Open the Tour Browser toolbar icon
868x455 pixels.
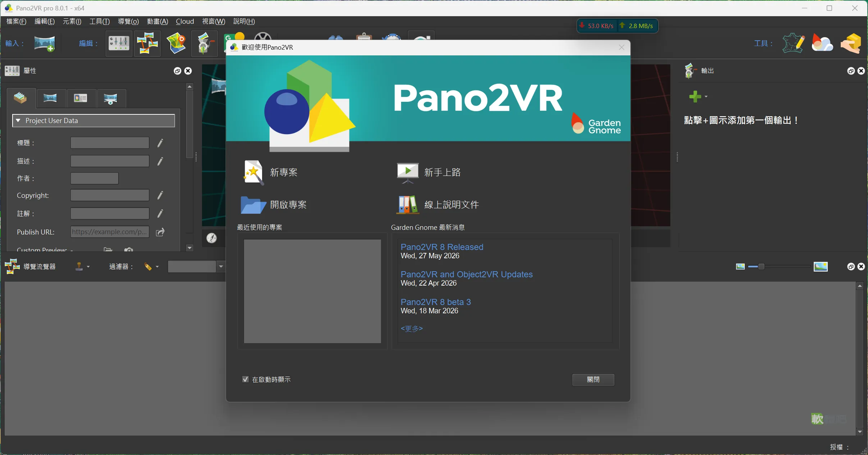tap(147, 44)
